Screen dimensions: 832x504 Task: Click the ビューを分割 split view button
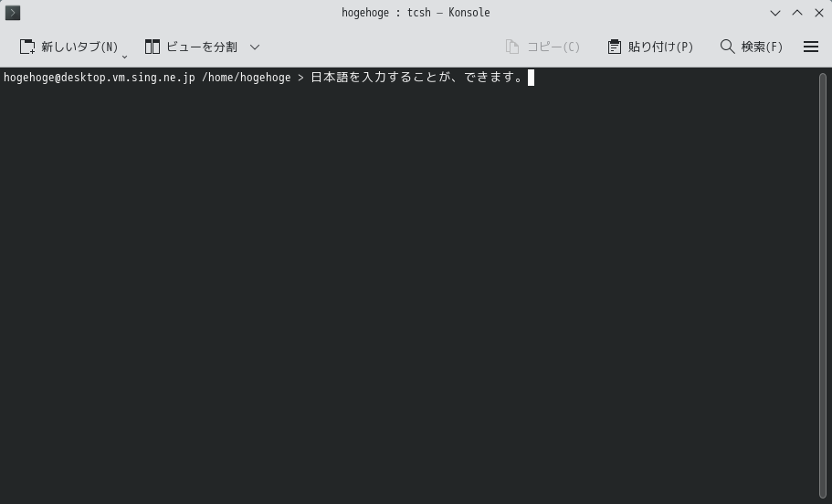coord(191,47)
